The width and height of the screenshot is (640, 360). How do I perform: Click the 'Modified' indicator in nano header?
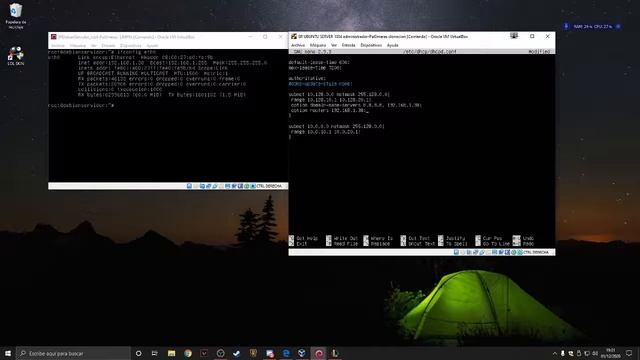coord(540,52)
